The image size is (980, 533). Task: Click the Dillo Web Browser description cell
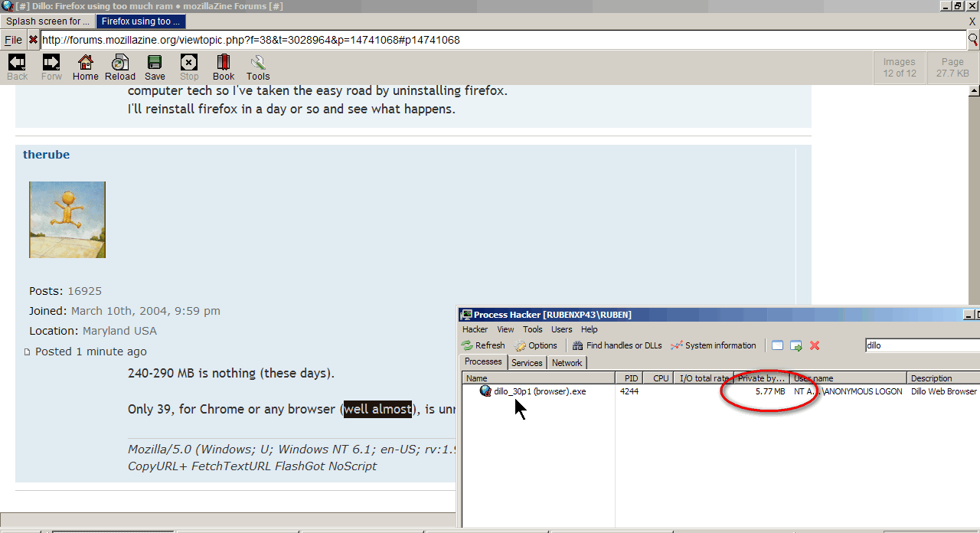pos(944,391)
